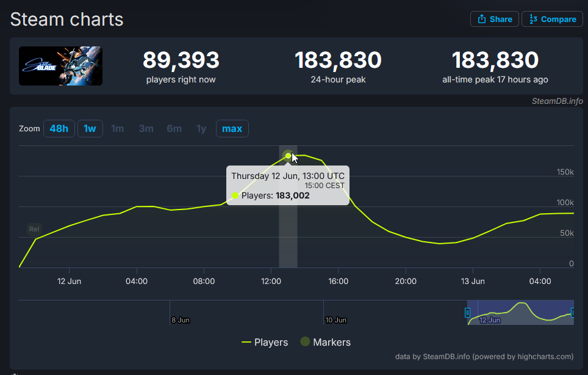Click the Share button
The height and width of the screenshot is (375, 588).
[494, 19]
